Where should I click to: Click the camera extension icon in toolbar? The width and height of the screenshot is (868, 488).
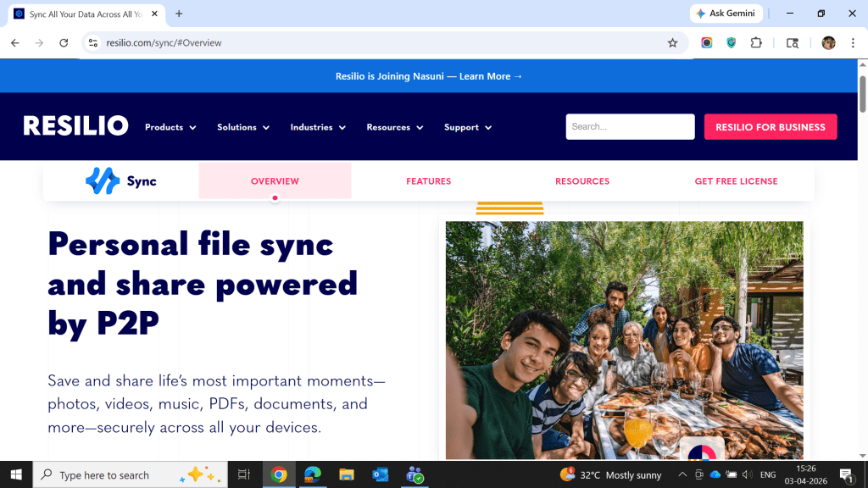pos(706,42)
